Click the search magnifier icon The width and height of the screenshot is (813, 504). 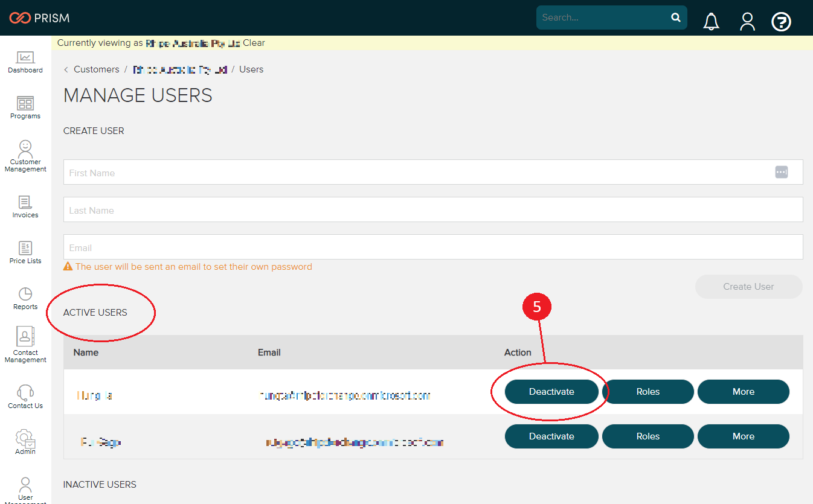[676, 18]
